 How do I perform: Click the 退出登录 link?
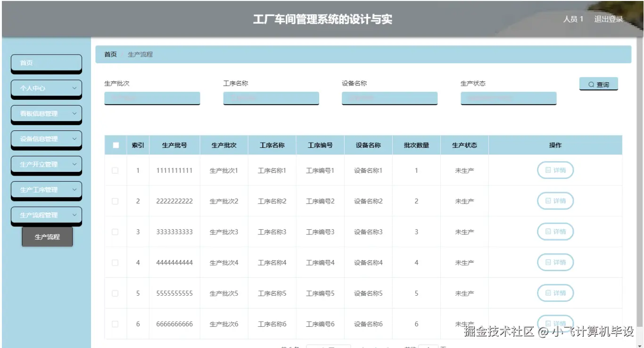tap(609, 19)
